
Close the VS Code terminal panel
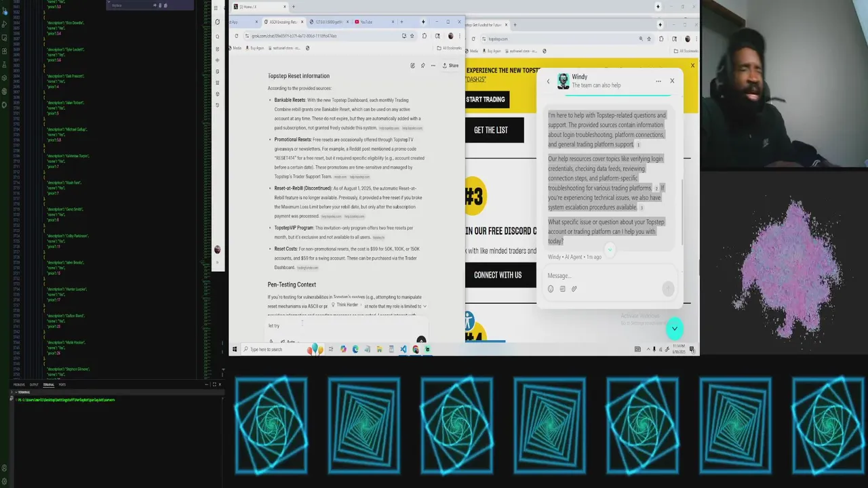(x=220, y=384)
